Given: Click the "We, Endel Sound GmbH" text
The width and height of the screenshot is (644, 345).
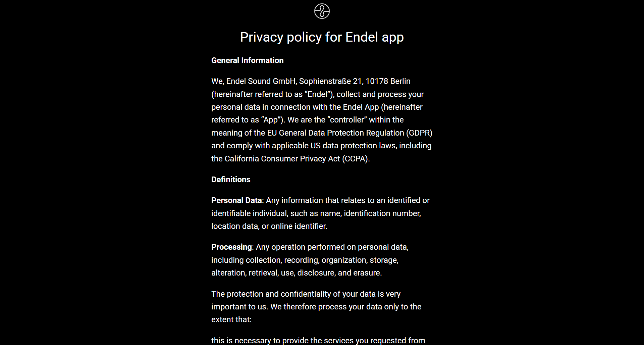Looking at the screenshot, I should (x=254, y=81).
